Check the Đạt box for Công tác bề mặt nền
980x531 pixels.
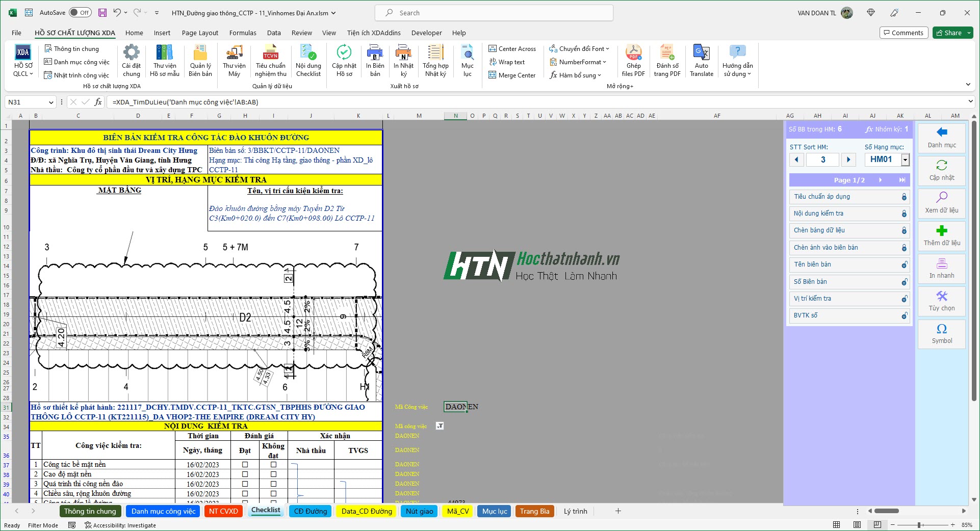[245, 464]
